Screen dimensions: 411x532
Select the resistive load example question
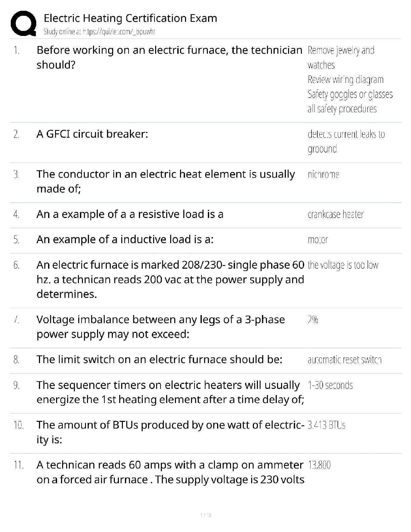pyautogui.click(x=130, y=214)
